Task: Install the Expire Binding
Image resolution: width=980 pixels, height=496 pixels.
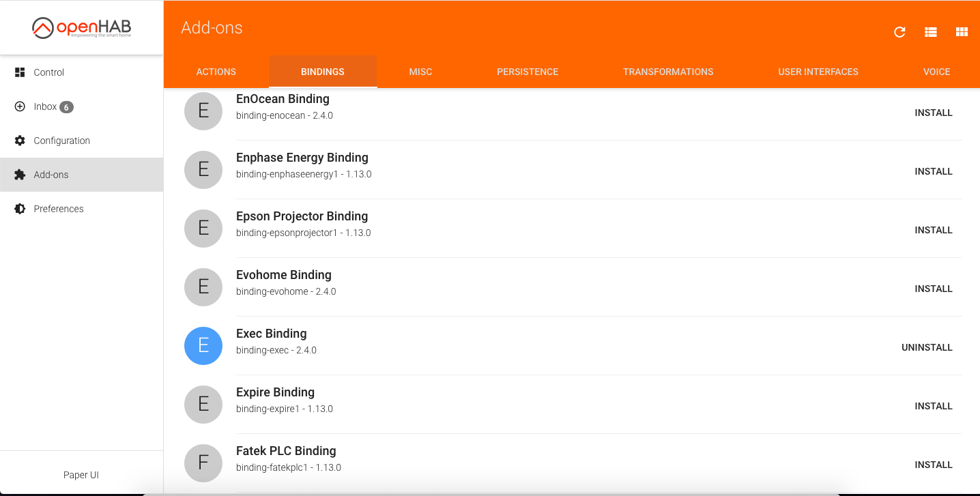Action: pyautogui.click(x=933, y=406)
